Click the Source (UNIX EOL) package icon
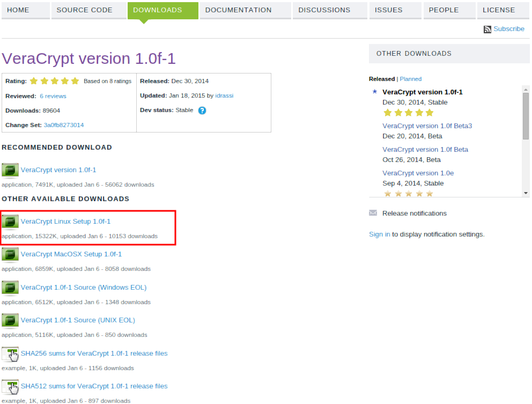 (10, 320)
